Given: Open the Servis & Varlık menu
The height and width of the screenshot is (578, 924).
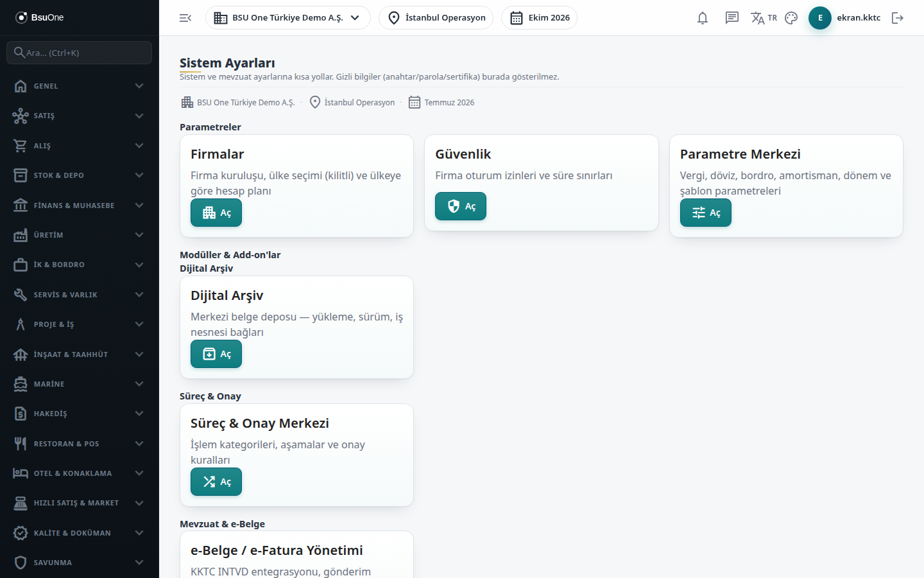Looking at the screenshot, I should pos(80,295).
